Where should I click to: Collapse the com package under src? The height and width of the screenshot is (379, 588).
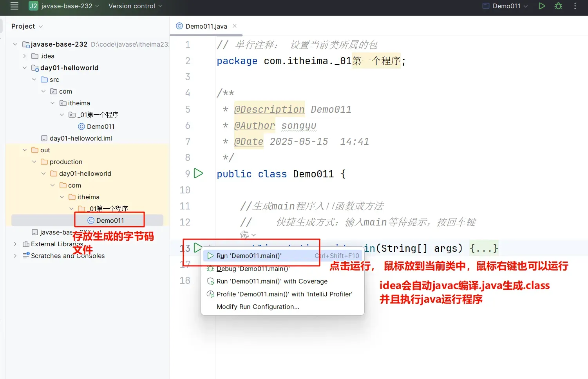pos(43,91)
